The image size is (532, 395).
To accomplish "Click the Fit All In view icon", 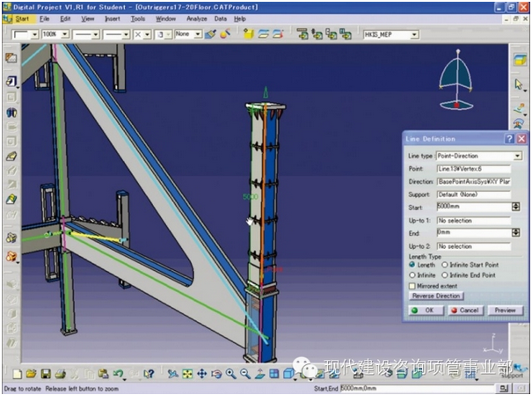I will click(186, 374).
